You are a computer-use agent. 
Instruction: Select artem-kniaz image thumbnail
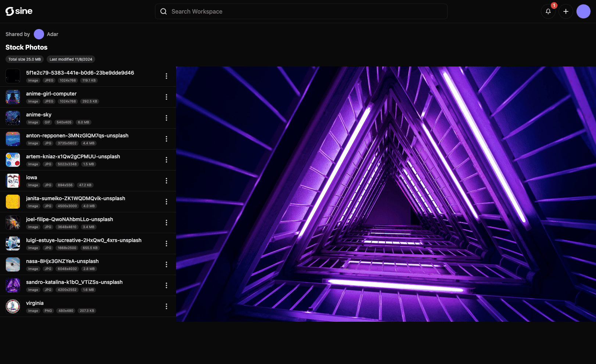(13, 160)
